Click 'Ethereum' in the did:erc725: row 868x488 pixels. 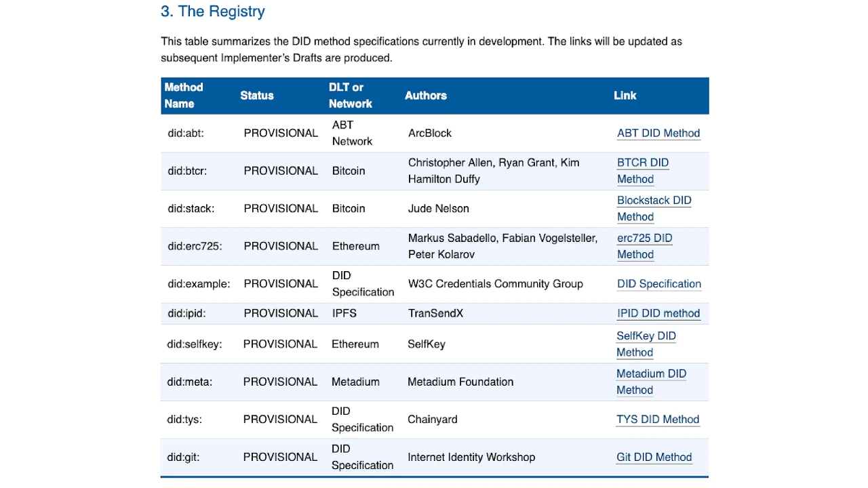click(356, 246)
